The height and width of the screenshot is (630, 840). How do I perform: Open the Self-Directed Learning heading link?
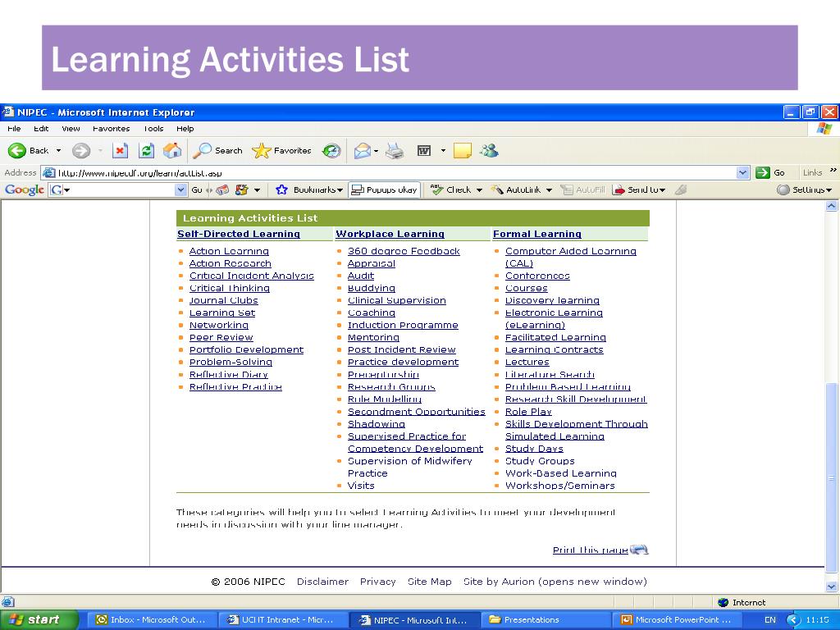coord(239,234)
